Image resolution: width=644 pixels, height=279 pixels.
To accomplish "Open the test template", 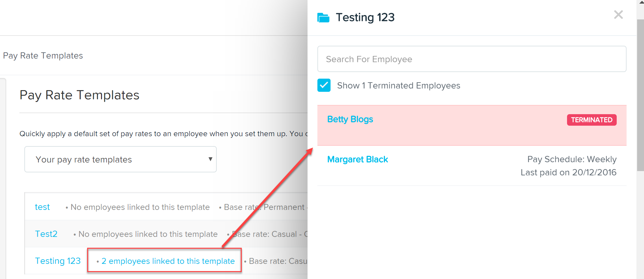I will [x=42, y=207].
